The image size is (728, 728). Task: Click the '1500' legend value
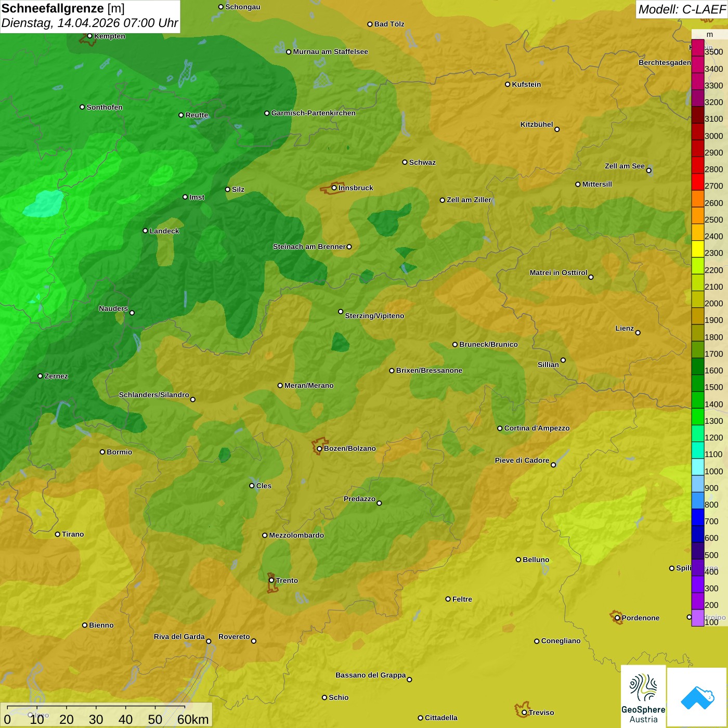[714, 387]
